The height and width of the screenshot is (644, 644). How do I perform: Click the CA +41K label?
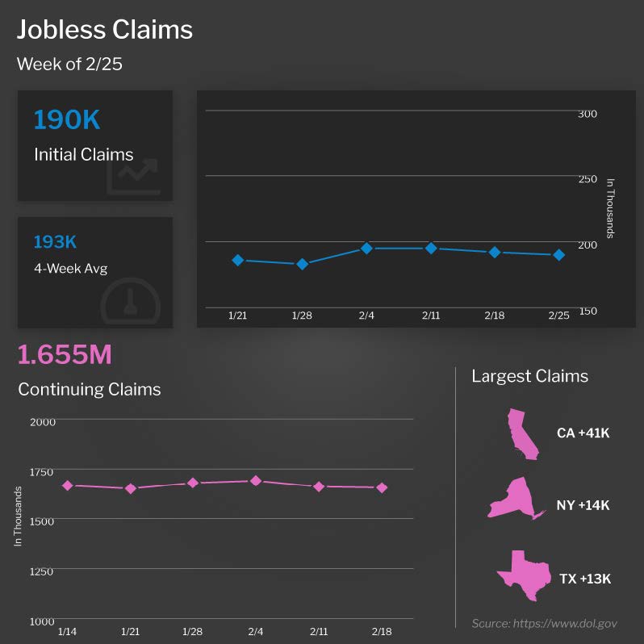pyautogui.click(x=583, y=433)
